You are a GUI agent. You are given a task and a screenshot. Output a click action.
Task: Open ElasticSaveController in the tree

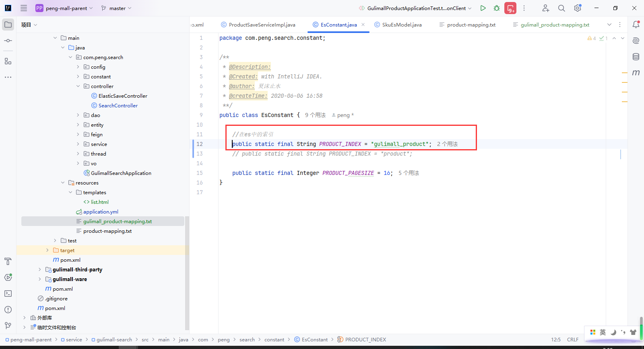click(x=123, y=96)
